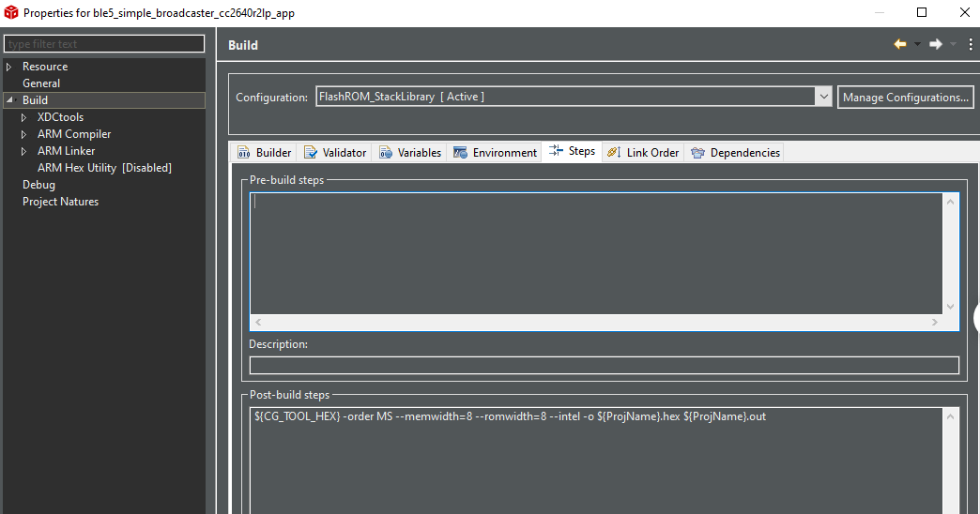Click the type filter text field
Image resolution: width=980 pixels, height=514 pixels.
pos(104,44)
